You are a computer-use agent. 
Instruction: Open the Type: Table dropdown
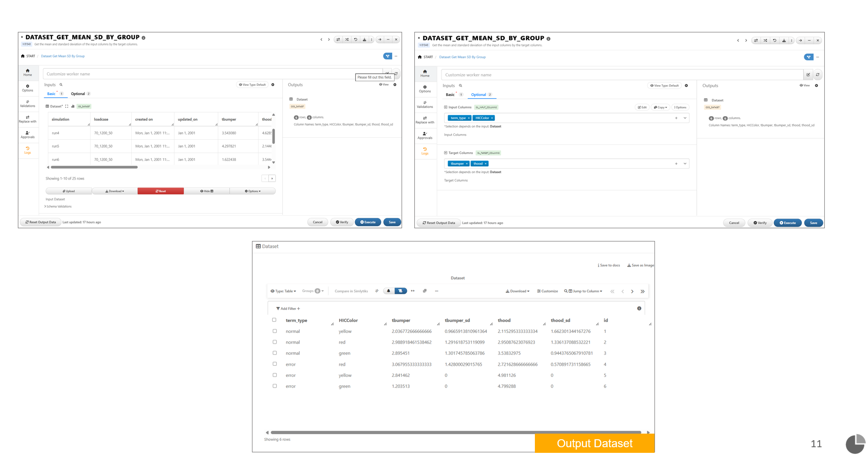[x=283, y=291]
